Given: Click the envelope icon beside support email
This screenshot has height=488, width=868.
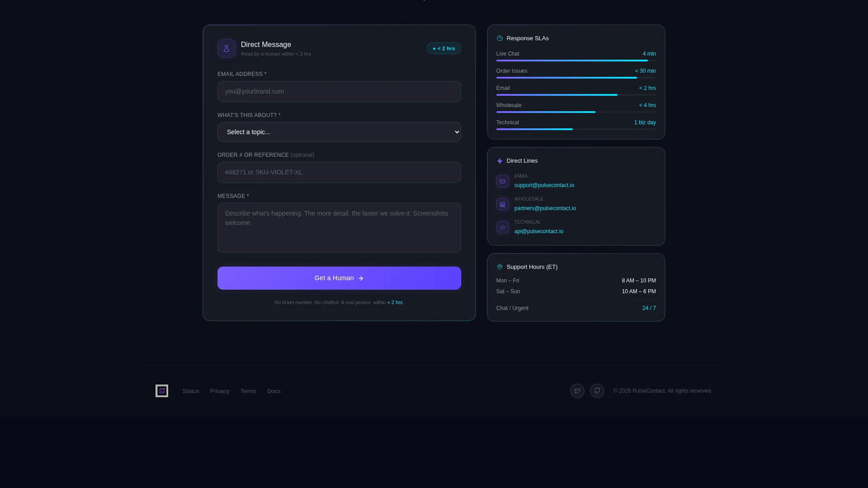Looking at the screenshot, I should [x=502, y=181].
